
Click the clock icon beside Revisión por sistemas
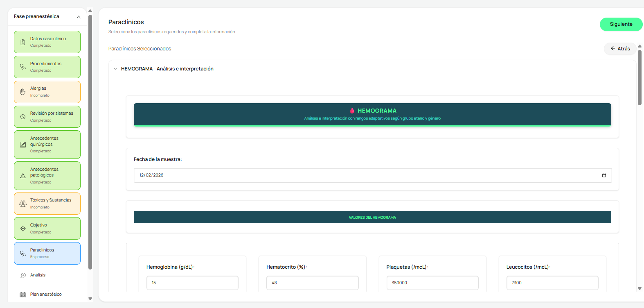23,117
